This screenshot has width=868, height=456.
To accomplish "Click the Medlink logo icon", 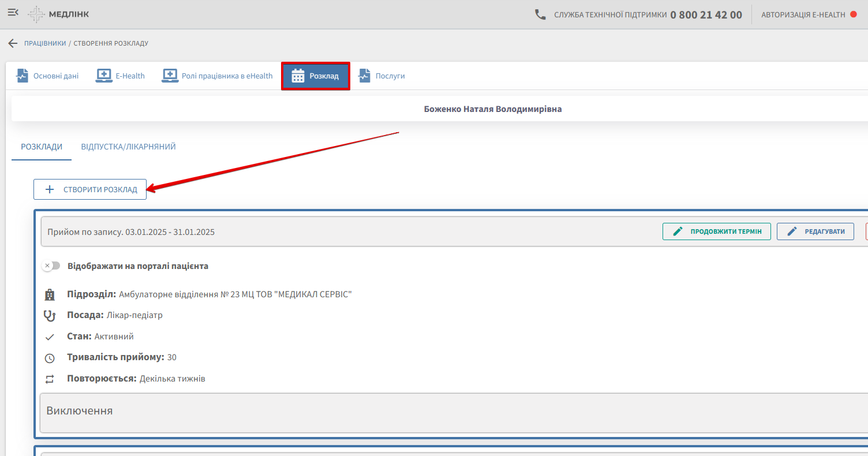I will (36, 14).
